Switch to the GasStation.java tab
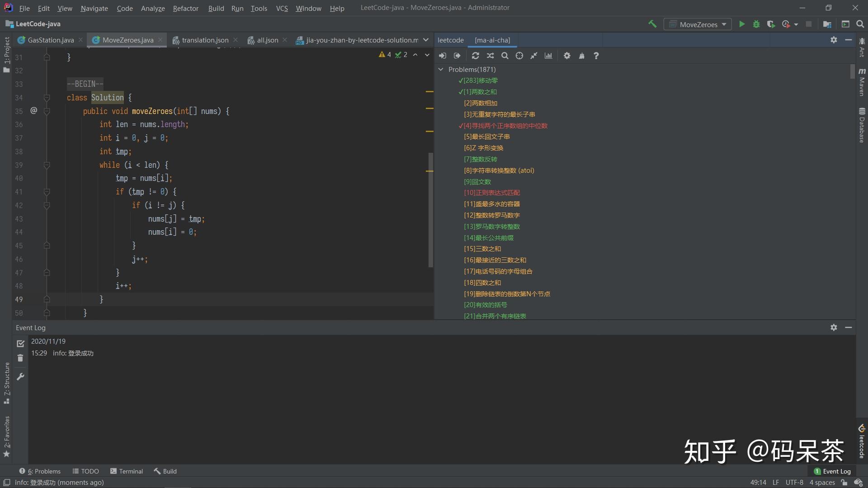Viewport: 868px width, 488px height. point(50,40)
